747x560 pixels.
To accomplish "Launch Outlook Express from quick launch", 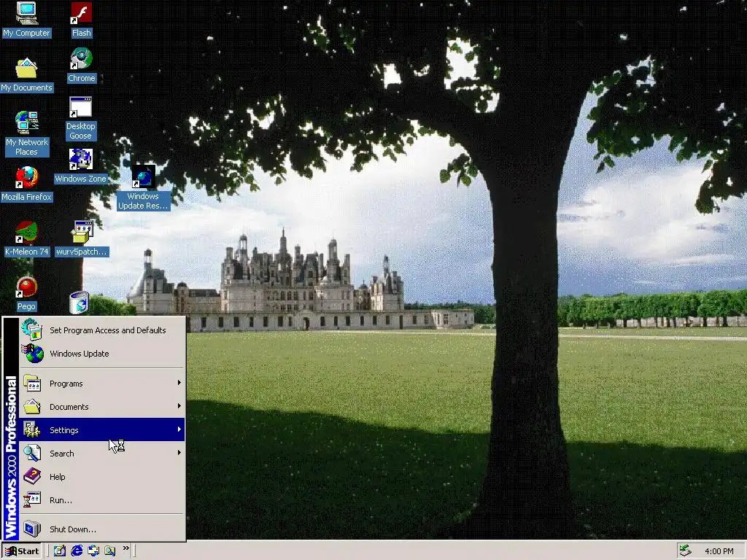I will pyautogui.click(x=93, y=551).
